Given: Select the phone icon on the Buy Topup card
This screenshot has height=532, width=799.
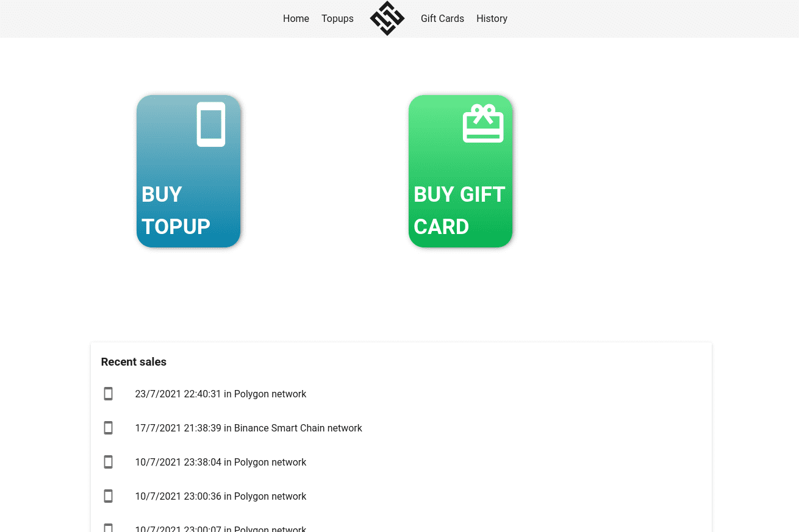Looking at the screenshot, I should 211,124.
